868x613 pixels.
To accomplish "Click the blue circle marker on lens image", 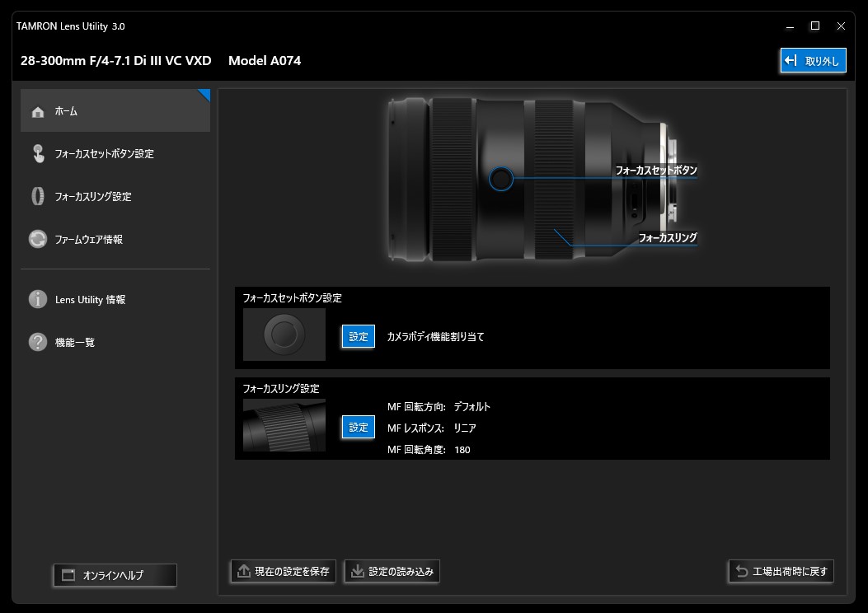I will point(500,179).
